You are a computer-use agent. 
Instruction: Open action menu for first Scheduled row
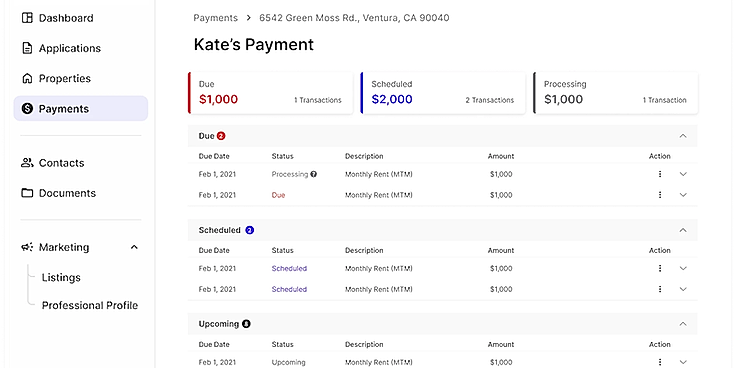coord(660,268)
